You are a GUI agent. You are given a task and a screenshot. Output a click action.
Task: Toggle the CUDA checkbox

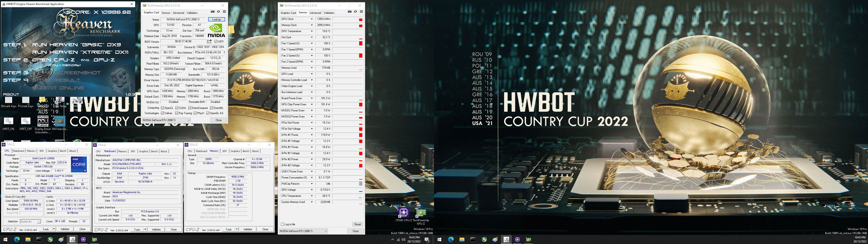(177, 108)
